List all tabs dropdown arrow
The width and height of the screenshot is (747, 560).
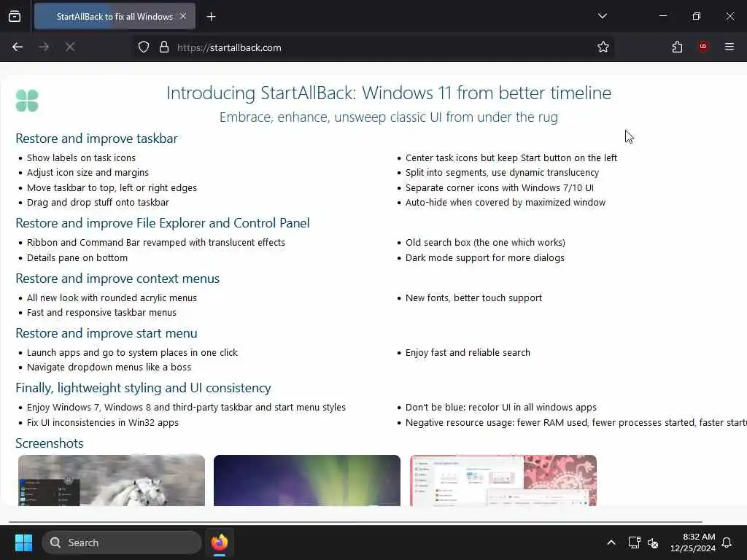pos(603,16)
